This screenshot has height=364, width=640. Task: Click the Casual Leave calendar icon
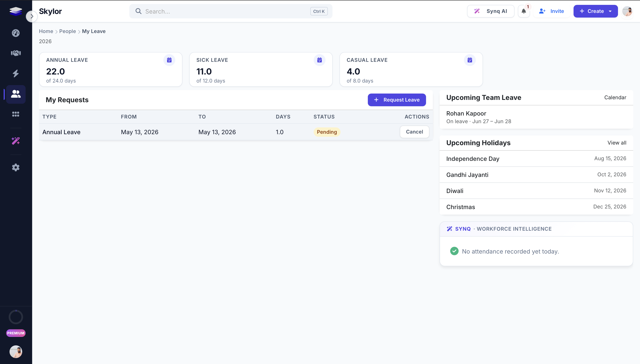pos(470,60)
